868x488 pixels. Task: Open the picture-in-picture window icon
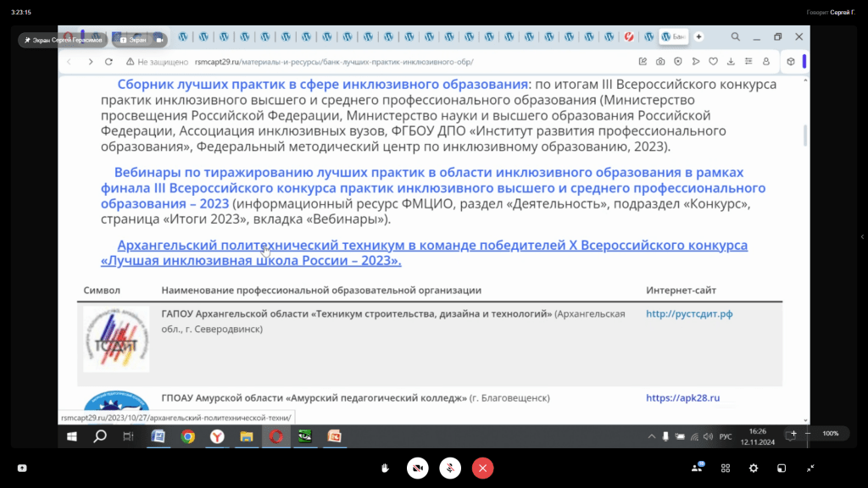(782, 468)
